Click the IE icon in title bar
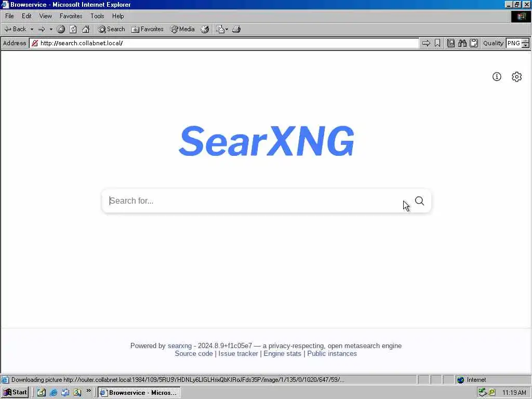 point(5,4)
